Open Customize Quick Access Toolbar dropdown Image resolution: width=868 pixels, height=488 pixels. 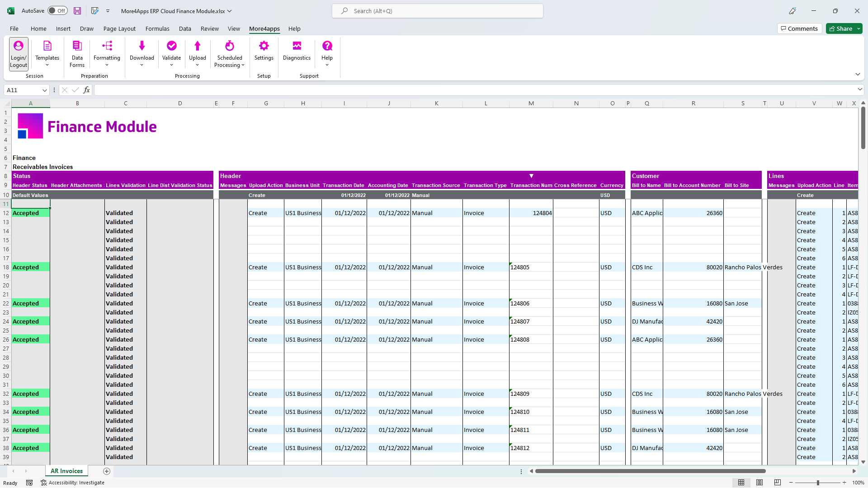[x=108, y=11]
